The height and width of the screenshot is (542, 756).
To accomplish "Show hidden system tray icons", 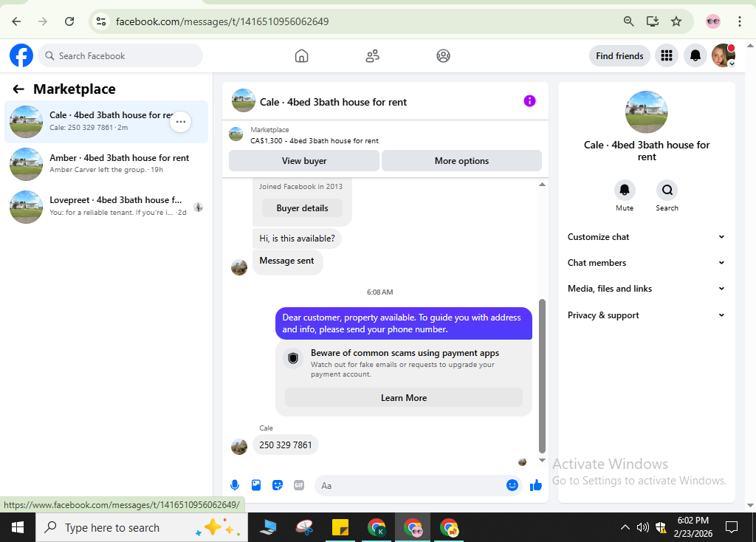I will coord(625,527).
